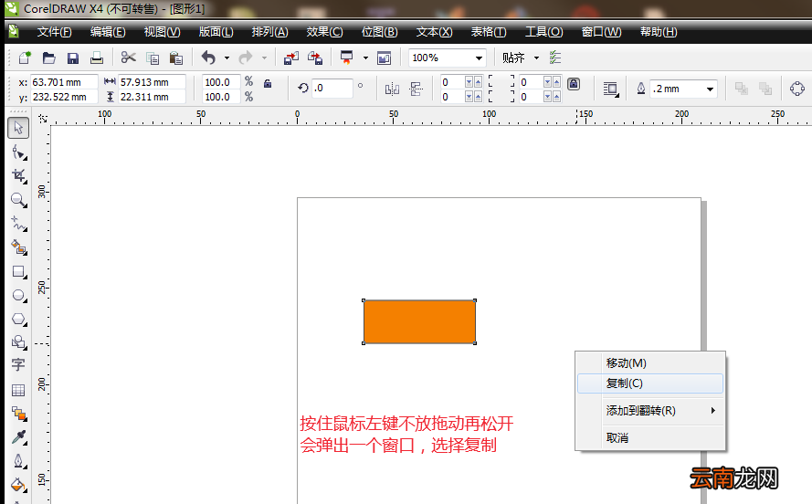Screen dimensions: 812x504
Task: Click the Print icon
Action: (96, 58)
